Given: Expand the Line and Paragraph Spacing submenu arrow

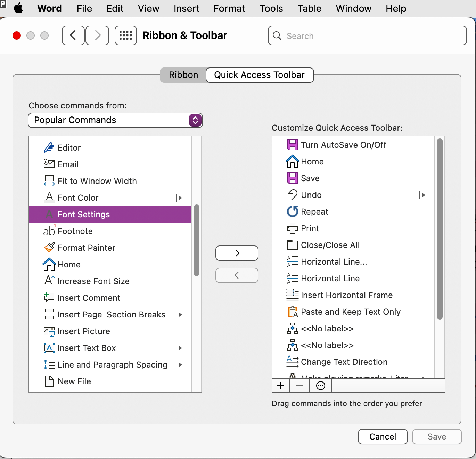Looking at the screenshot, I should (x=180, y=365).
